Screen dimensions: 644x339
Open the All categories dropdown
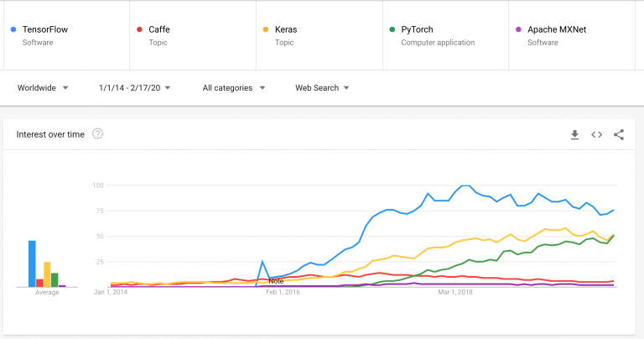(234, 87)
